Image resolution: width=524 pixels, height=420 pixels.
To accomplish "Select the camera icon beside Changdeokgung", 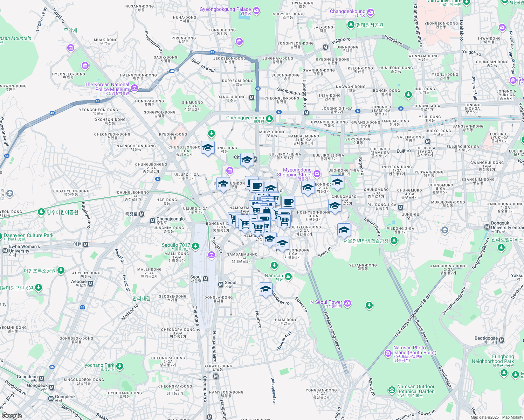I will click(370, 12).
